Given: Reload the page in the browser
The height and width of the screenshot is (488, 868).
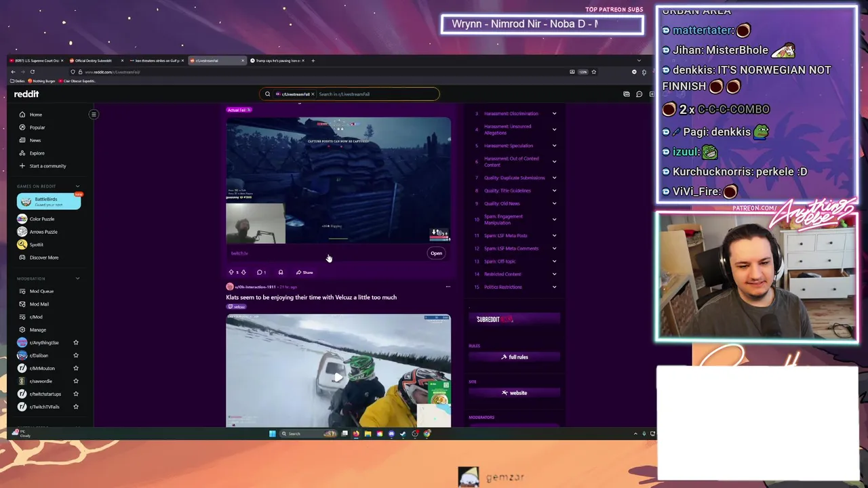Looking at the screenshot, I should pyautogui.click(x=32, y=72).
